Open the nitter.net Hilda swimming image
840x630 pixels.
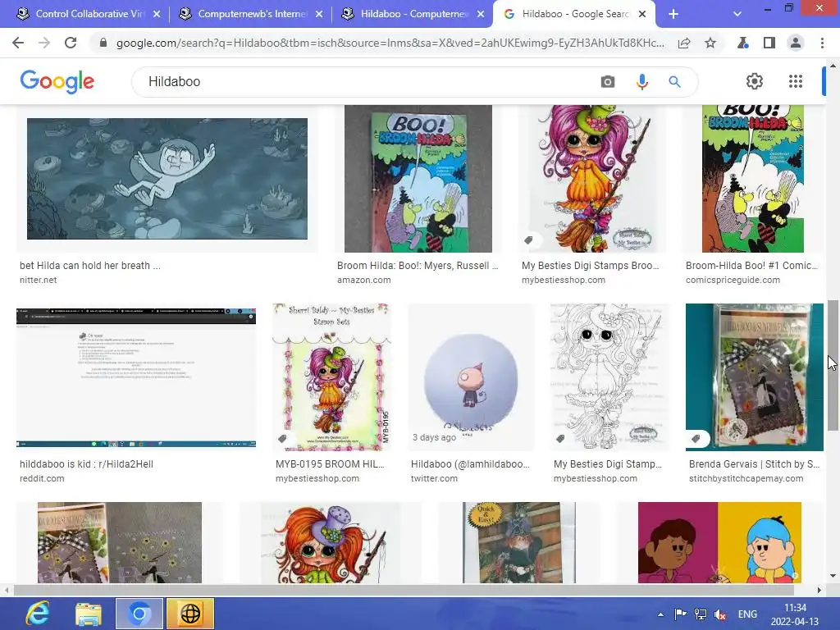click(x=167, y=179)
